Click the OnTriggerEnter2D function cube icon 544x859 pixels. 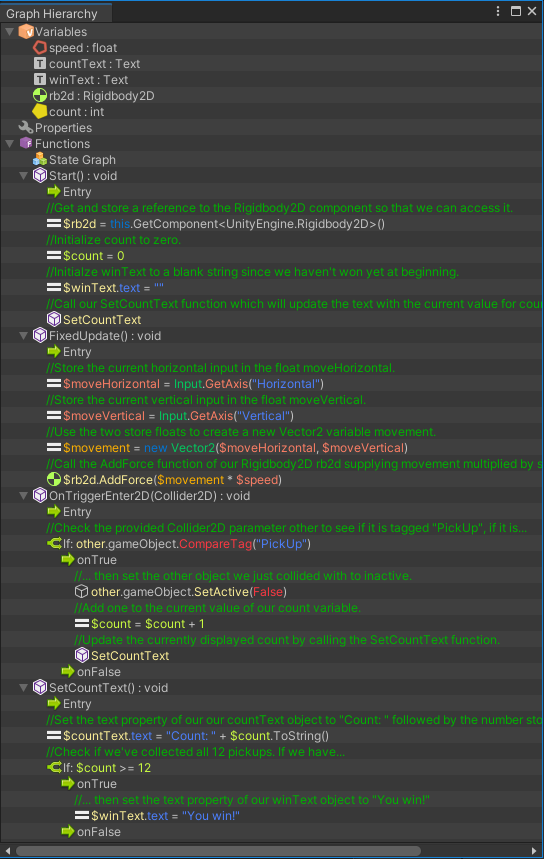(x=40, y=495)
